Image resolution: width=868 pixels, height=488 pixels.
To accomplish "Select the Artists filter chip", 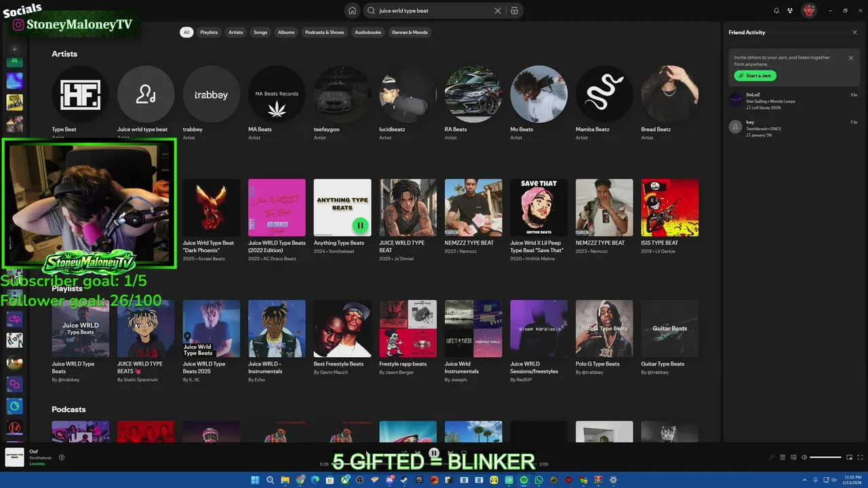I will [235, 32].
